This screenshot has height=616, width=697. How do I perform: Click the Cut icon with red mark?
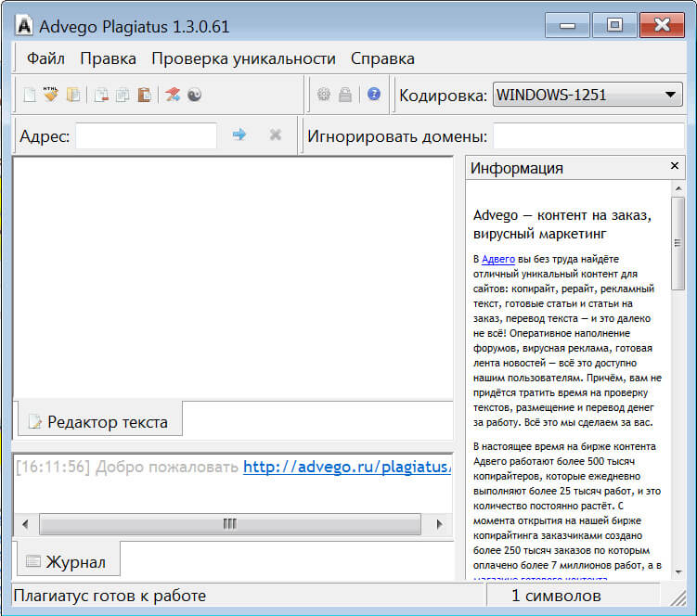[101, 95]
